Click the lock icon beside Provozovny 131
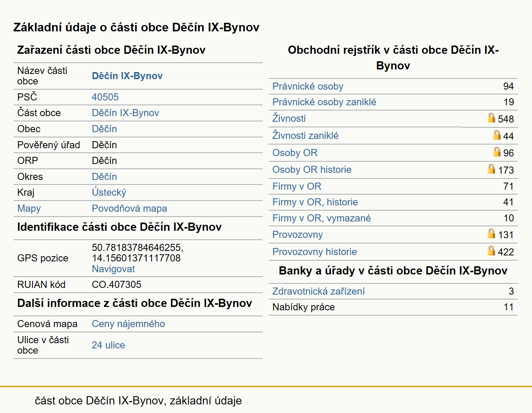 491,233
